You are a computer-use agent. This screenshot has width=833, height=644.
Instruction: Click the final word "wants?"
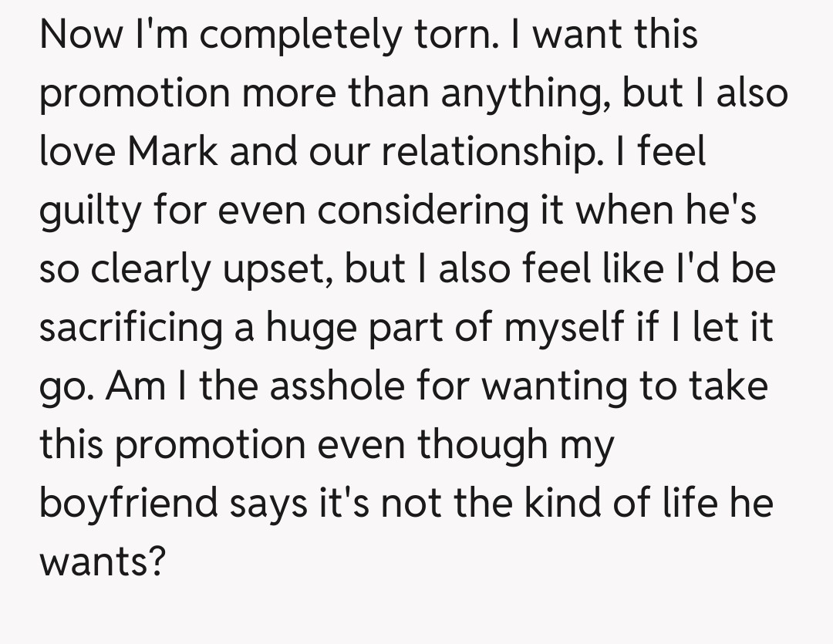point(102,562)
